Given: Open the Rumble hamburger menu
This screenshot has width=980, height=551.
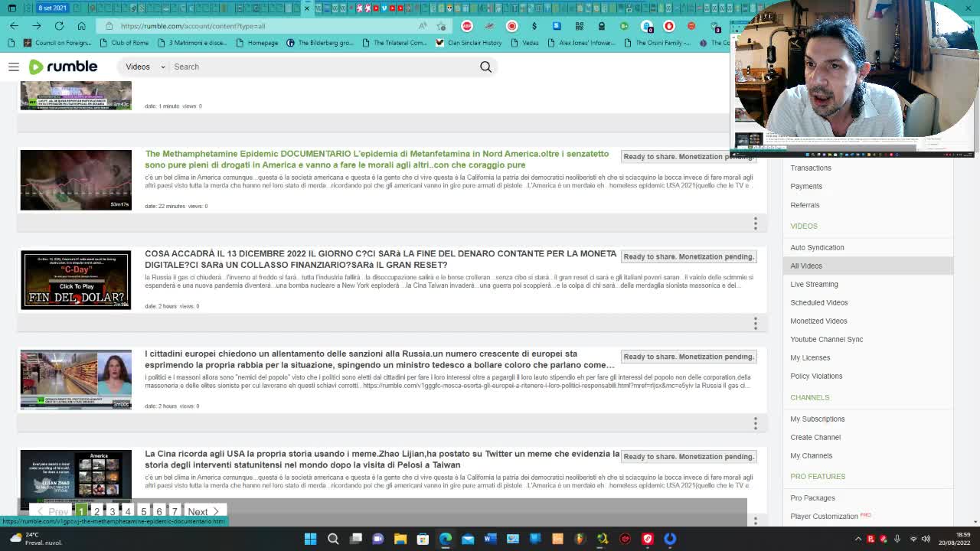Looking at the screenshot, I should [14, 67].
